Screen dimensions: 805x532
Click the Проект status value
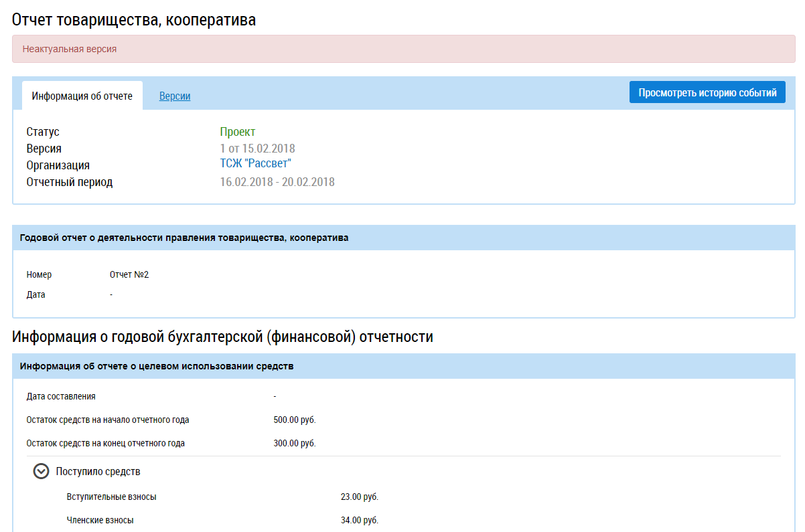point(237,132)
